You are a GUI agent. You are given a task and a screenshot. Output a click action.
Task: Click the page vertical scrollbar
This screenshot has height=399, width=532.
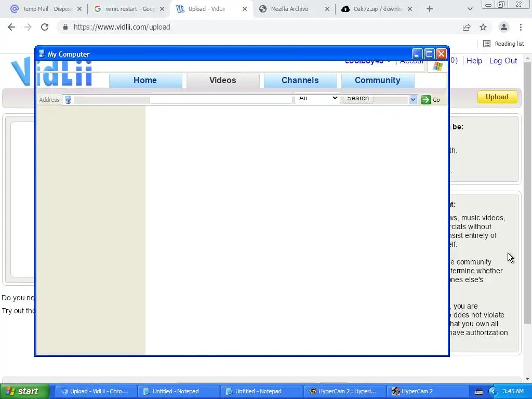tap(528, 193)
